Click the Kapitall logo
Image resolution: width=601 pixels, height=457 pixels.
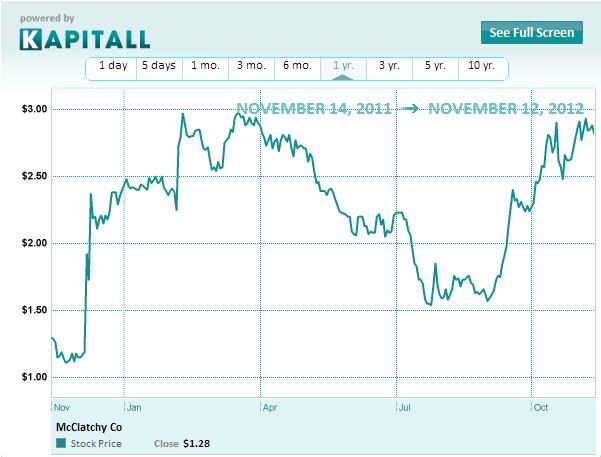tap(84, 38)
